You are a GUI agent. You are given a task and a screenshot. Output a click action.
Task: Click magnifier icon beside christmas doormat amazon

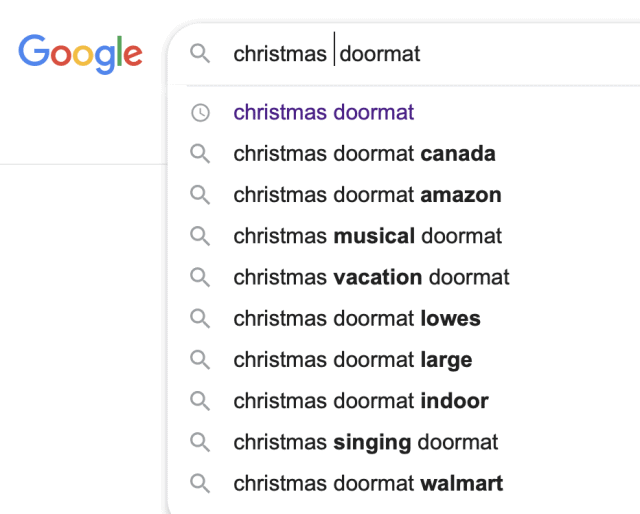pos(200,195)
